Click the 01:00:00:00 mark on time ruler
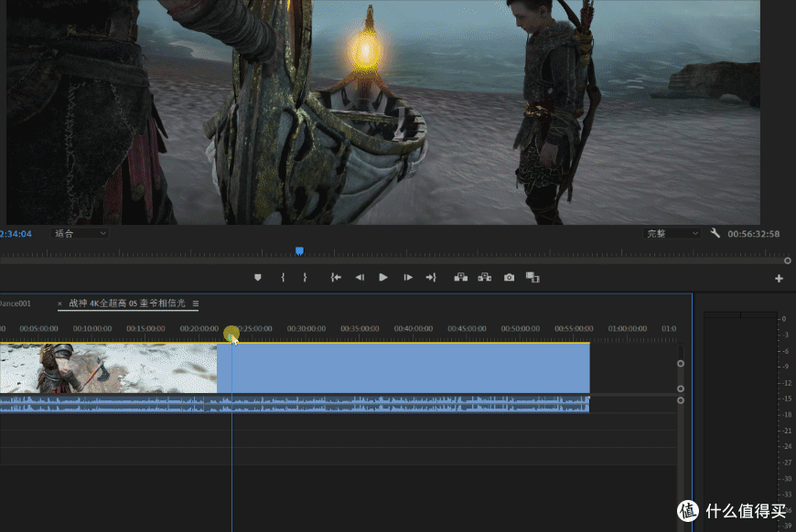 [628, 329]
